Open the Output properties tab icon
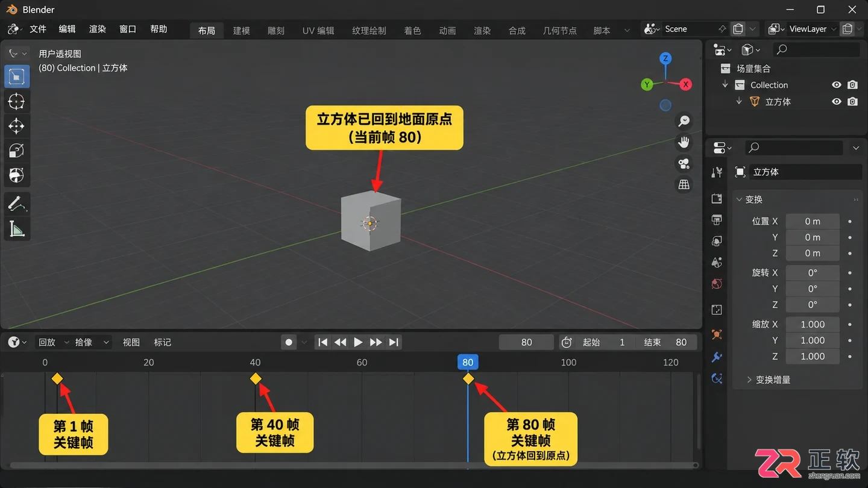This screenshot has width=868, height=488. (x=717, y=219)
